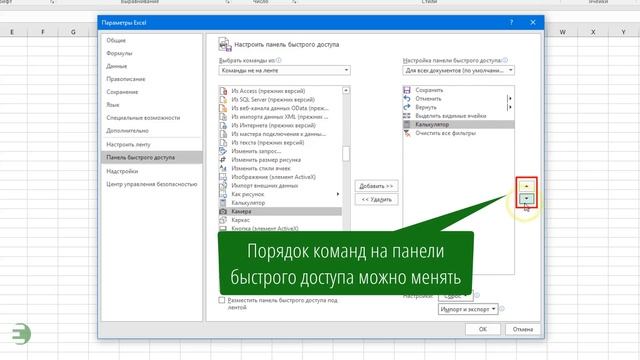Expand the arrow beside Вернуть
Screen dimensions: 640x360
(510, 107)
